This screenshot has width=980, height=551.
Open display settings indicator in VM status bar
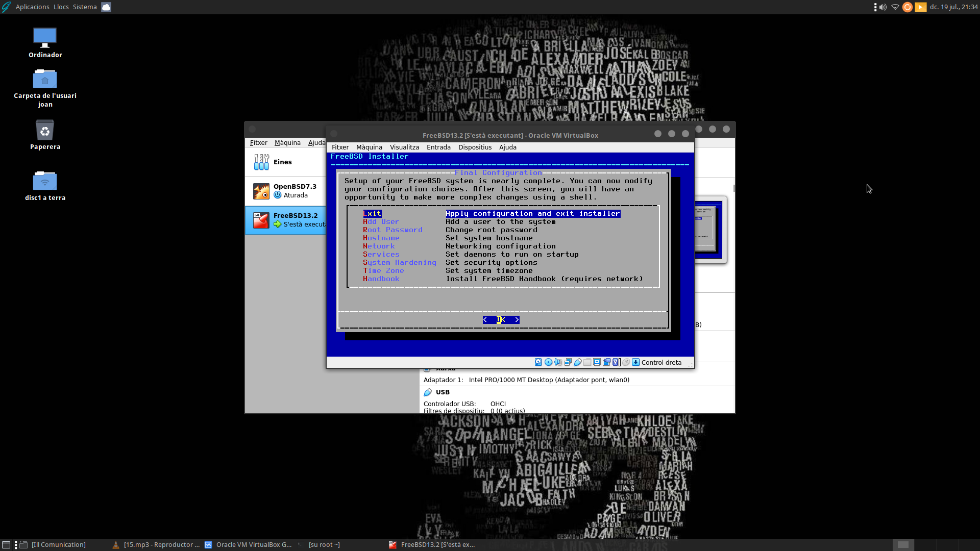[597, 362]
